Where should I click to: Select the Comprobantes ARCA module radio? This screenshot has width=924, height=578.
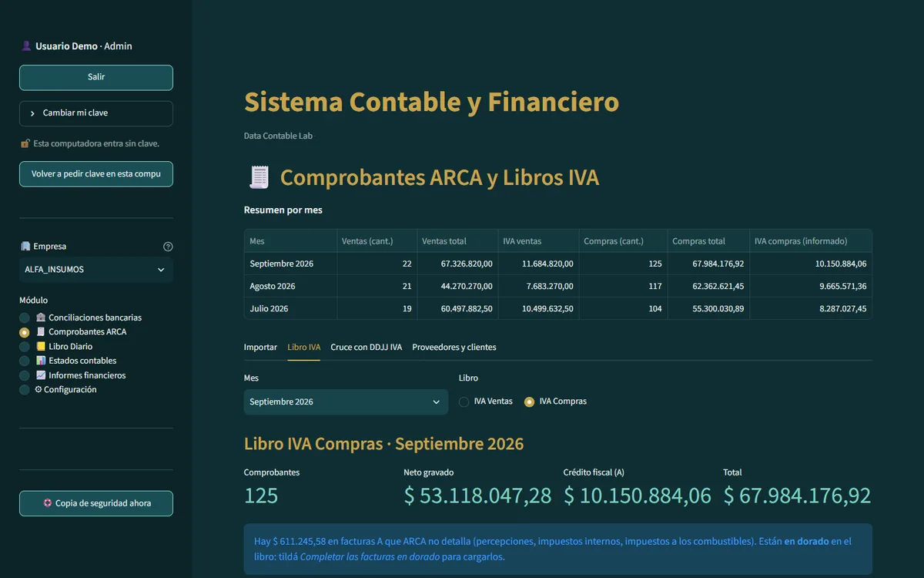click(25, 332)
